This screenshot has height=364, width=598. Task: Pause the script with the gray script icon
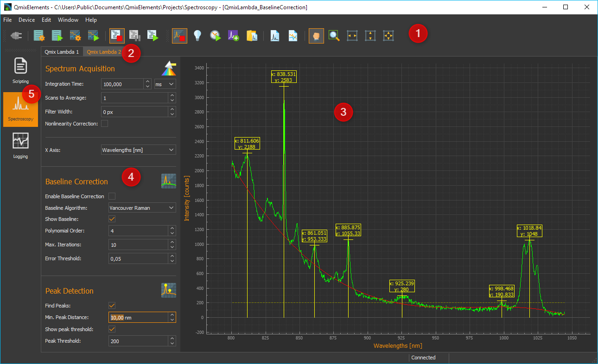pyautogui.click(x=135, y=36)
